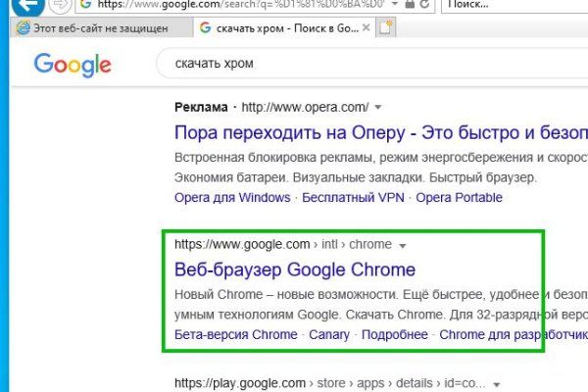Screen dimensions: 588x392
Task: Click the 'Canary' sitelink
Action: pyautogui.click(x=329, y=334)
